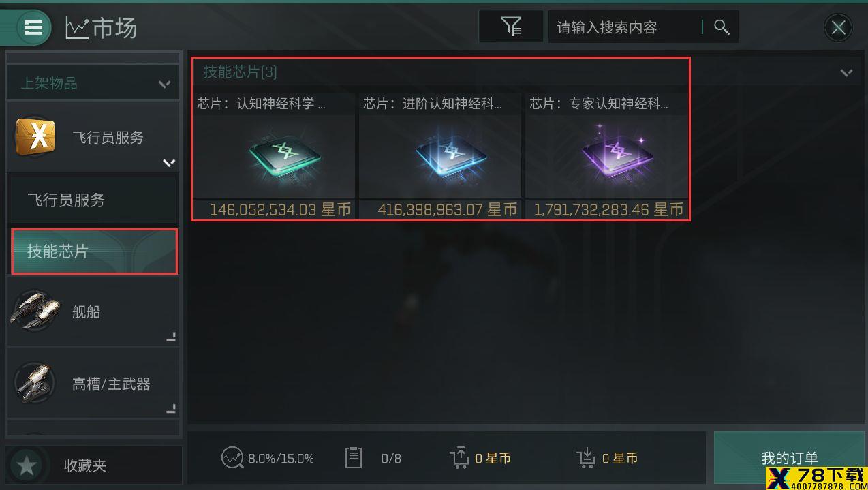Select the blue 进阶认知神经科学 chip
This screenshot has height=490, width=868.
click(x=439, y=156)
